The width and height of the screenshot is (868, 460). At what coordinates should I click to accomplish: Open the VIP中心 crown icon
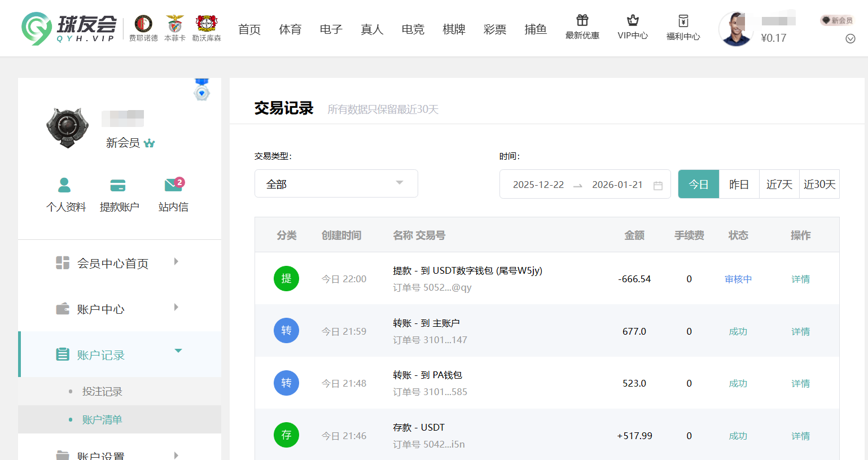tap(633, 27)
